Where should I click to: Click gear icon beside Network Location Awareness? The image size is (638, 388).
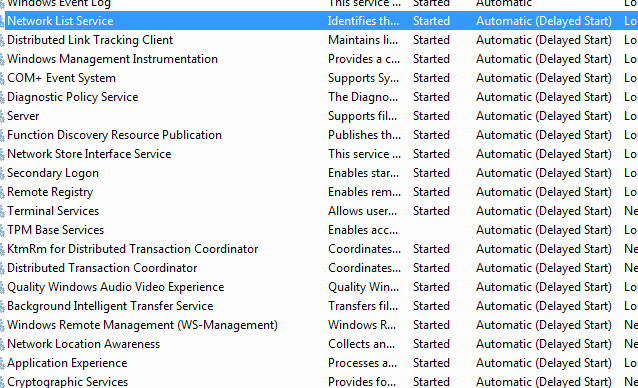click(2, 344)
